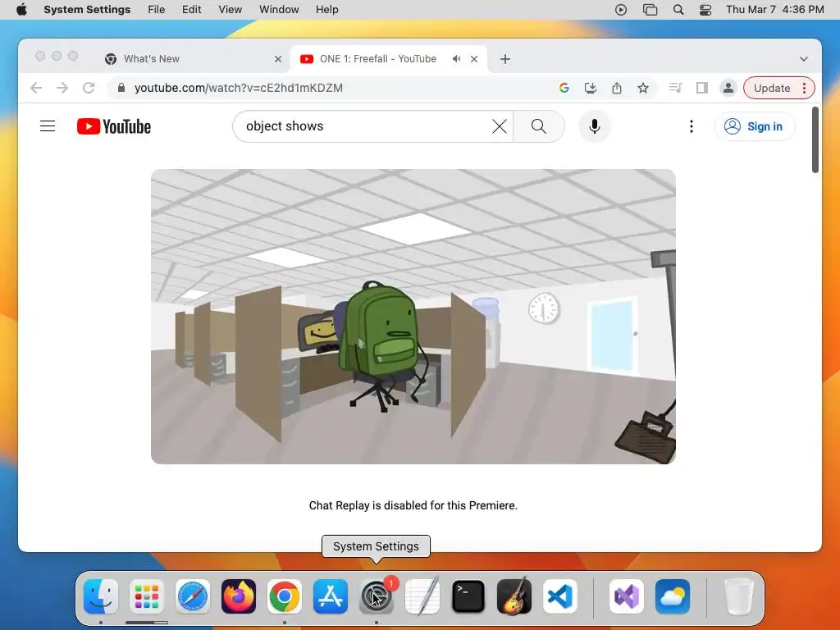Expand tab search chevron
The image size is (840, 630).
(x=804, y=59)
